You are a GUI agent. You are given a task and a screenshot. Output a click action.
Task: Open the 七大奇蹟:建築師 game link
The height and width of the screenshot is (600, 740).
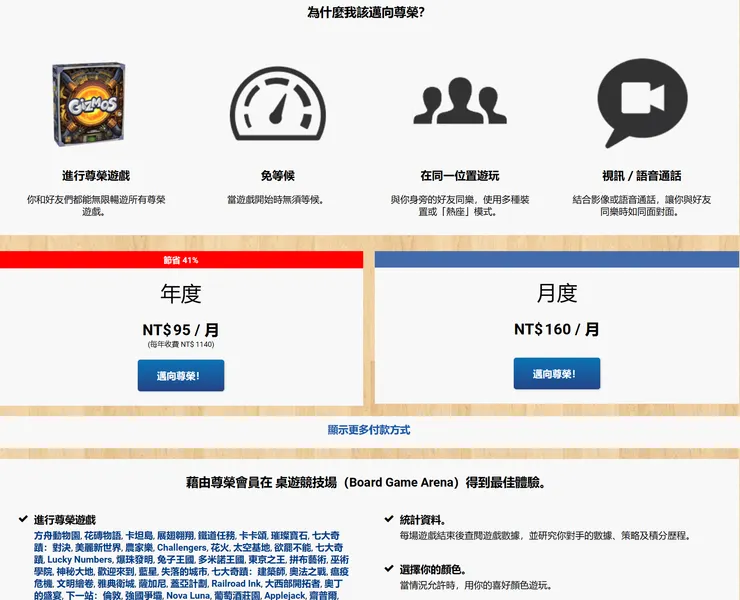pos(248,572)
